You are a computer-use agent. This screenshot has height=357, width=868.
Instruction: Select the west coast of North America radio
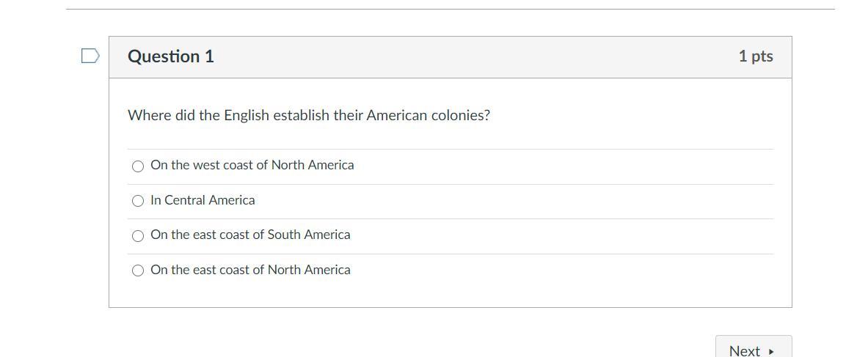point(138,166)
